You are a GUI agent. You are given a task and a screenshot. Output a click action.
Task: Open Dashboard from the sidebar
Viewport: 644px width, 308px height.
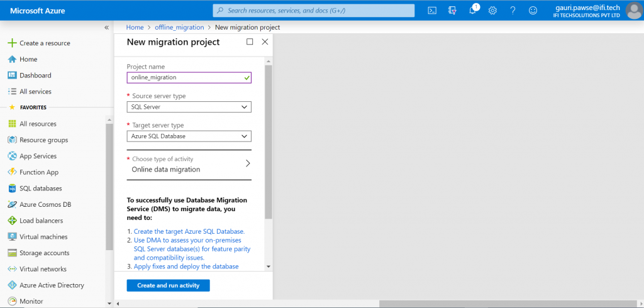35,75
